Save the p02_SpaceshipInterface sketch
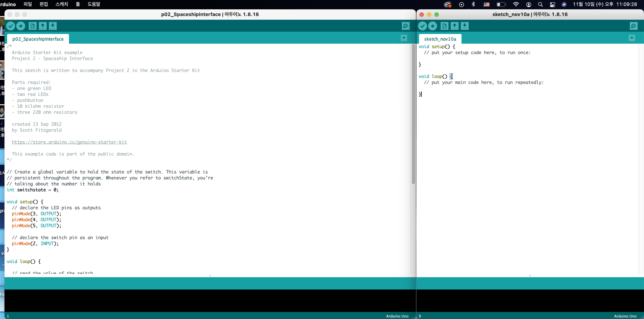 tap(53, 26)
